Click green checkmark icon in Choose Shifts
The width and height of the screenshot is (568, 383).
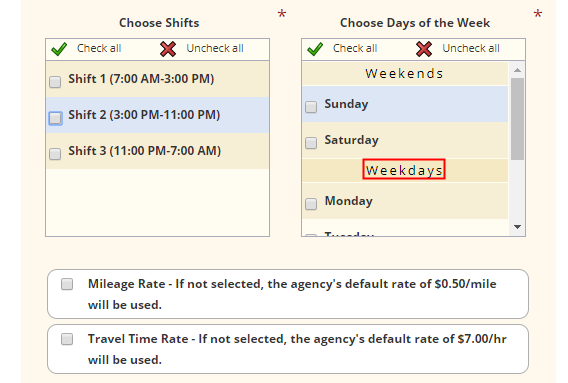(x=59, y=49)
